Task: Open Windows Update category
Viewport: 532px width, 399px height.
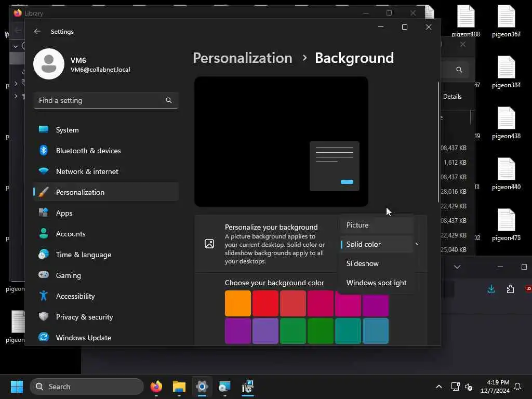Action: 106,337
